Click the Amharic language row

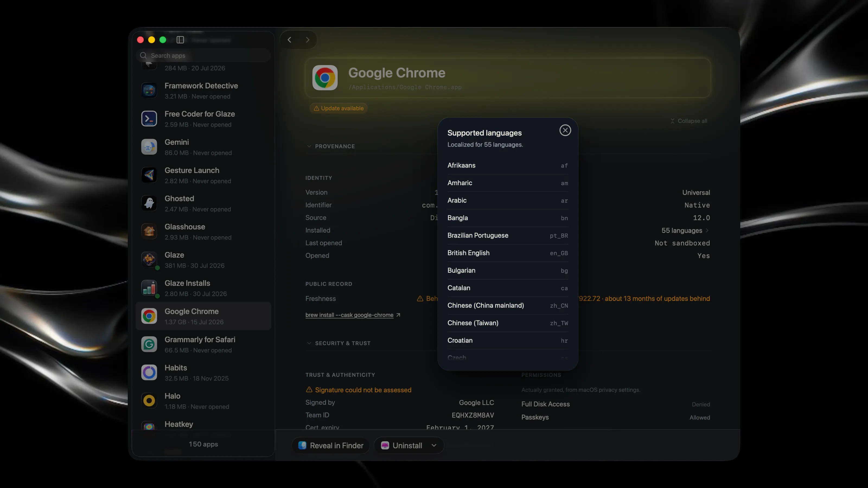click(x=508, y=183)
